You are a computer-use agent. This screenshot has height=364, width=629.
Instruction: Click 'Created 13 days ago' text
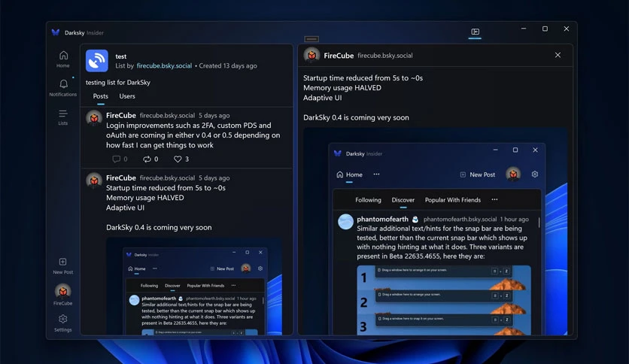pyautogui.click(x=228, y=65)
